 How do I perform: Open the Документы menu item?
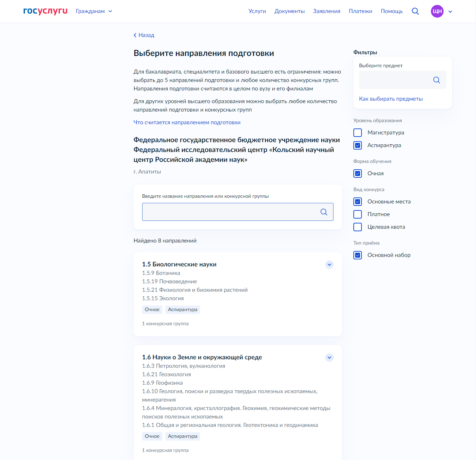pyautogui.click(x=290, y=11)
